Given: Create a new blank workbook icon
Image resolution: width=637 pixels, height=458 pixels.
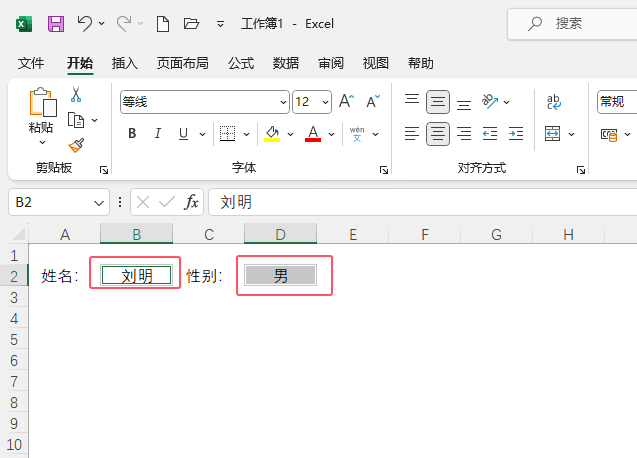Looking at the screenshot, I should [163, 24].
